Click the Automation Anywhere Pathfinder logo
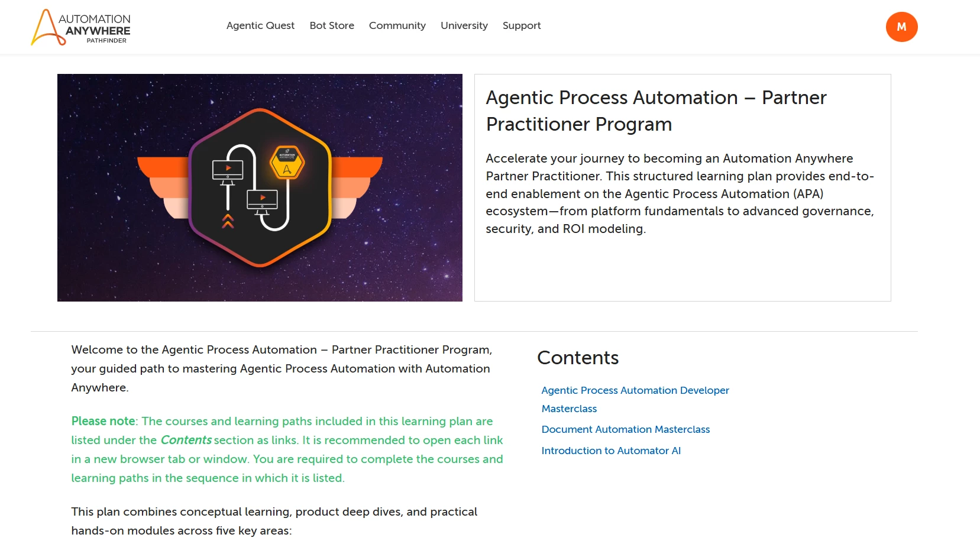 click(x=80, y=27)
